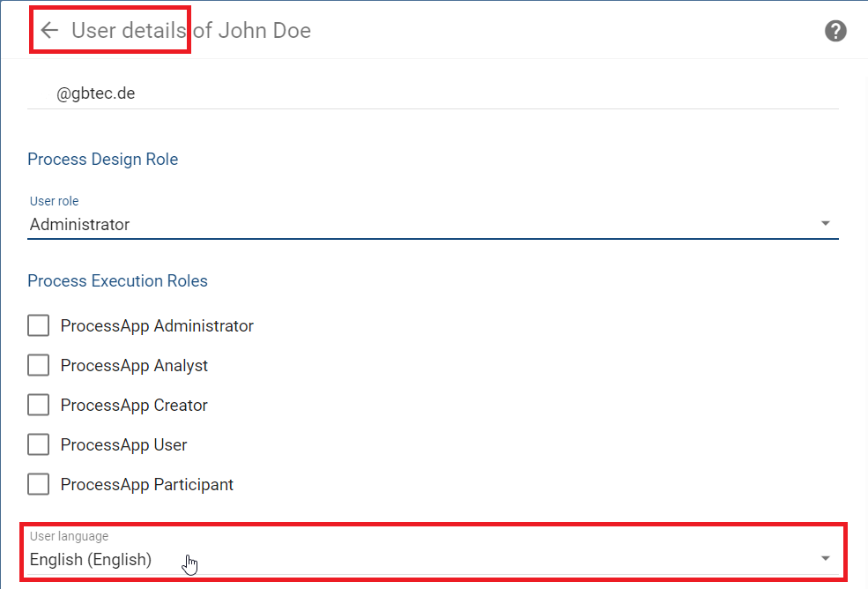Enable the ProcessApp Creator role
The width and height of the screenshot is (868, 589).
click(x=38, y=405)
